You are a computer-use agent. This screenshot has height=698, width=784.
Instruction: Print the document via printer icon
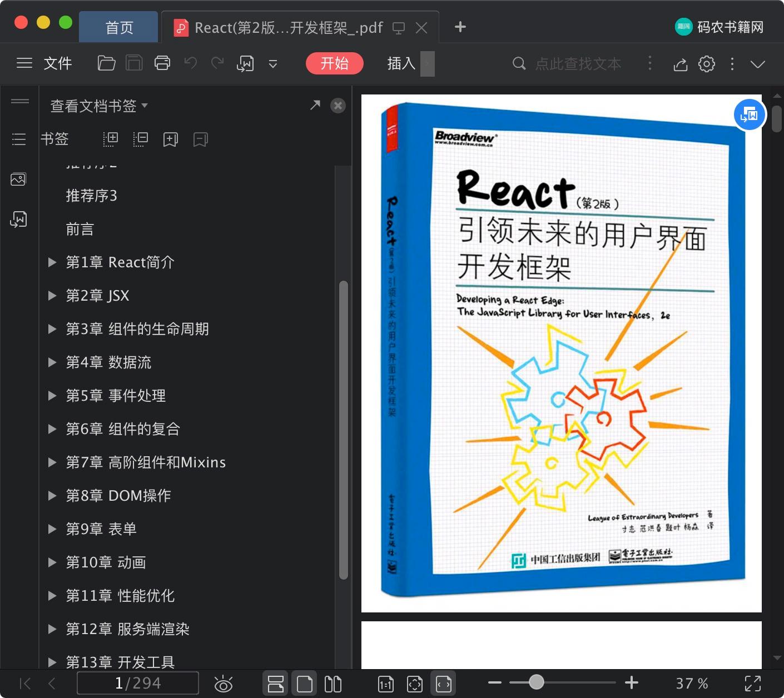162,63
